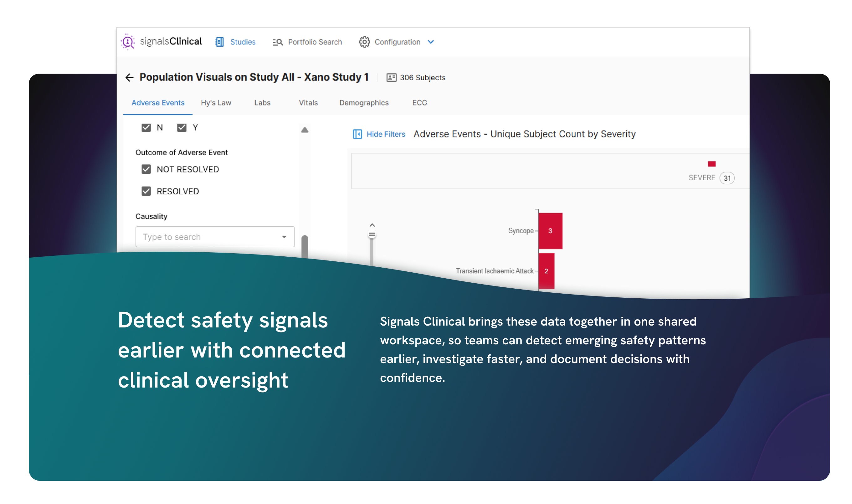Viewport: 852px width, 504px height.
Task: Click the red SEVERE legend swatch
Action: [711, 164]
